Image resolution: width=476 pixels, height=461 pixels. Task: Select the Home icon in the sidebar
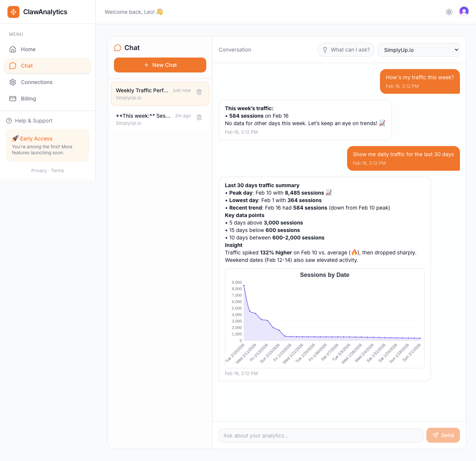13,49
